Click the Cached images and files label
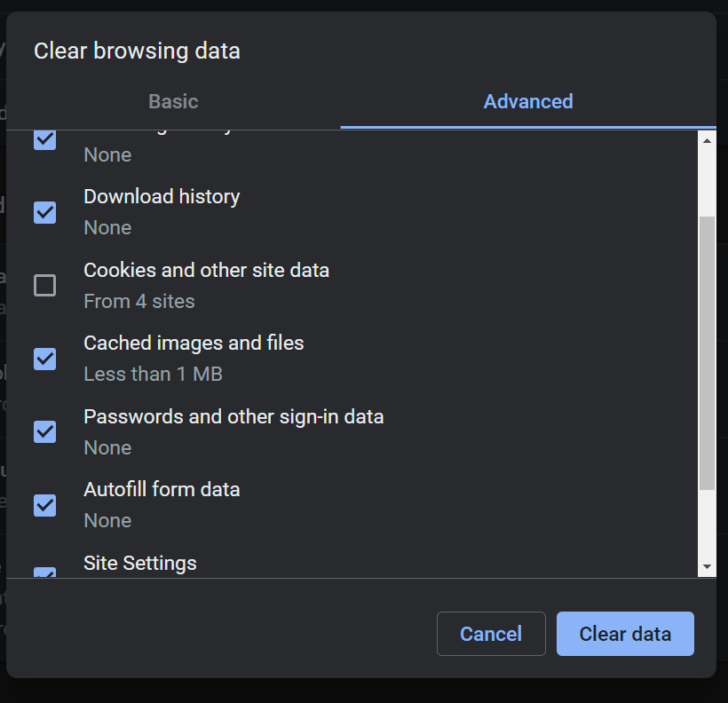The height and width of the screenshot is (703, 728). pos(194,343)
